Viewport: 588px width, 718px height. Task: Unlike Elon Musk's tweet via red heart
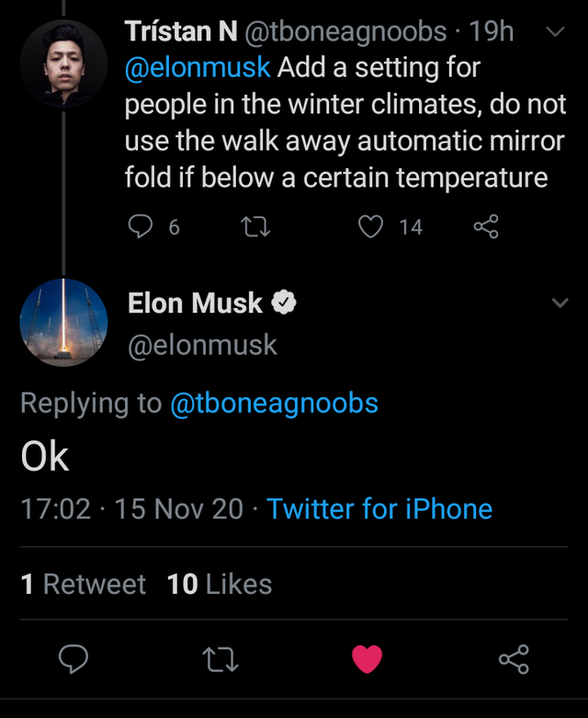pos(367,658)
